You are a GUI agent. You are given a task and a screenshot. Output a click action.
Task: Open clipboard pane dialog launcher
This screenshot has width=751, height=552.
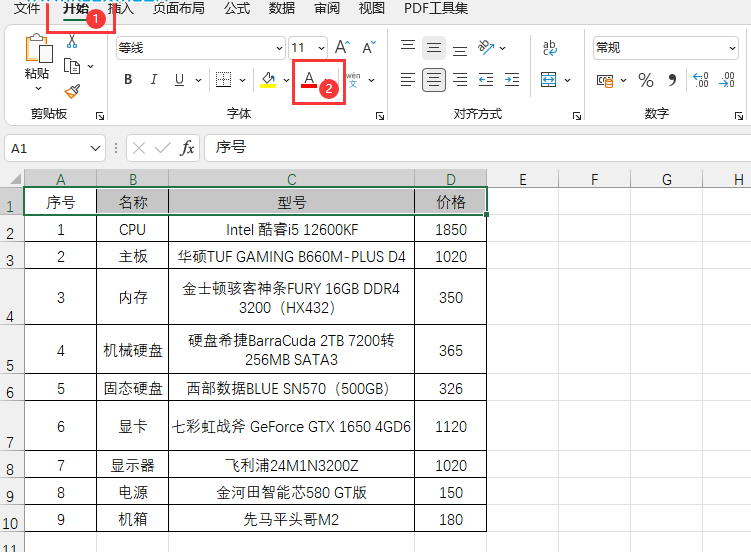coord(100,116)
